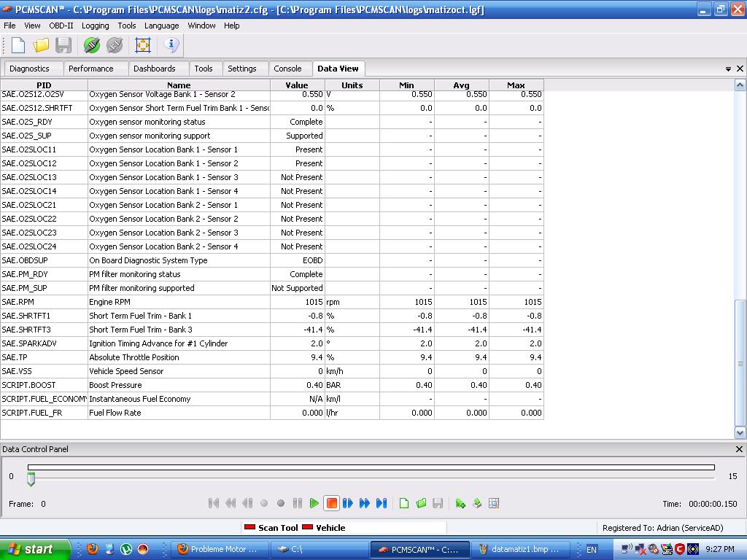Click the log progress bar
Image resolution: width=747 pixels, height=560 pixels.
tap(371, 467)
